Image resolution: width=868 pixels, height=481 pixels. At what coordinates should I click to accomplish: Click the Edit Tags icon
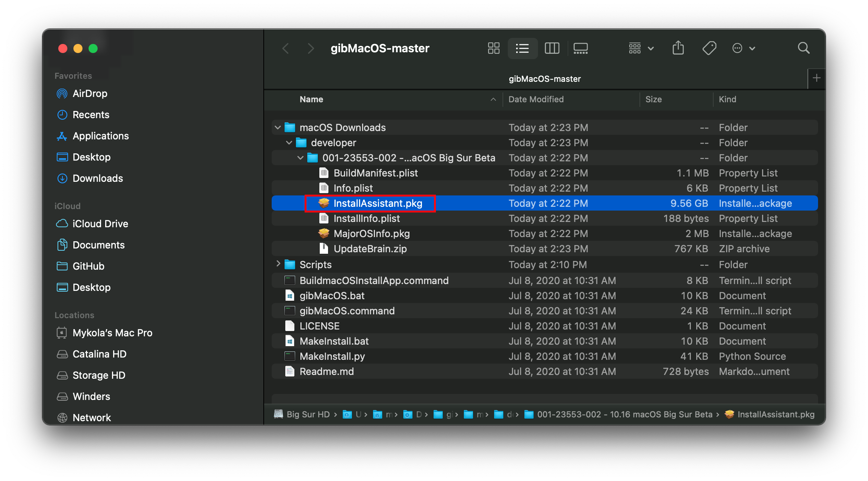(709, 48)
